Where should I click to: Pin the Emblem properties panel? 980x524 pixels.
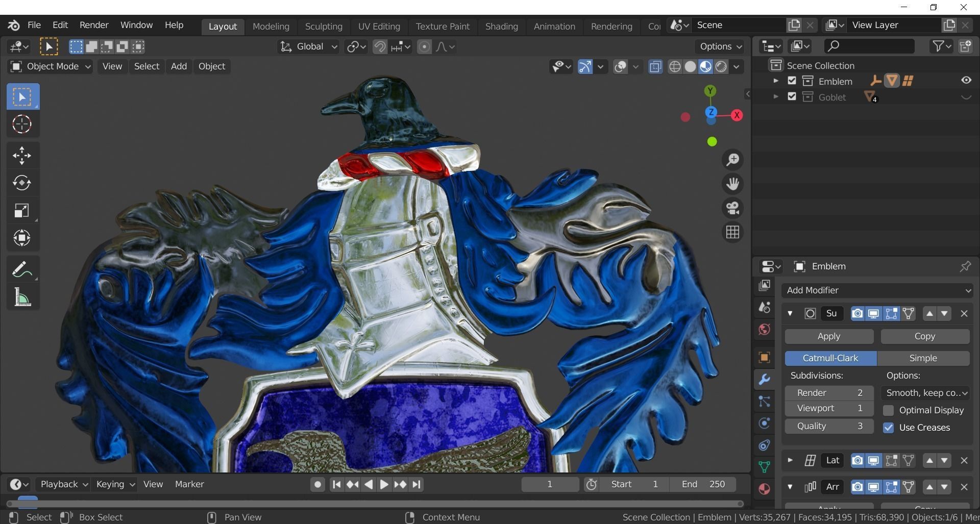click(x=965, y=266)
